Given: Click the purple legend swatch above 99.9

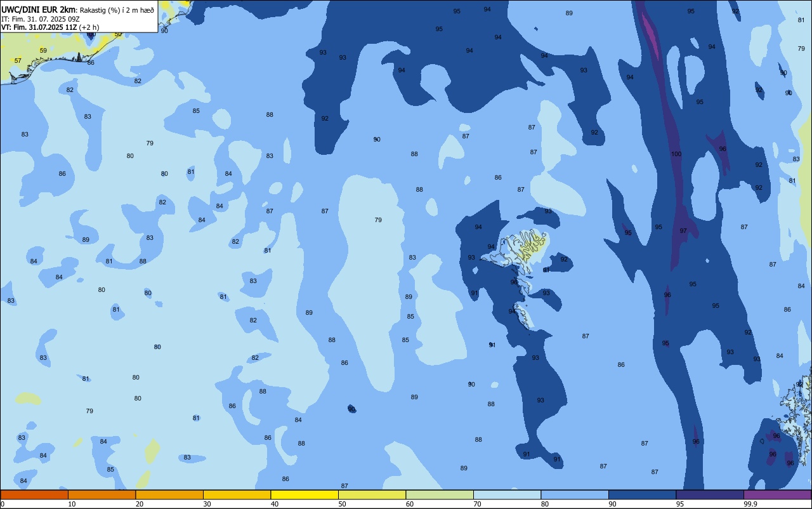Looking at the screenshot, I should [777, 494].
